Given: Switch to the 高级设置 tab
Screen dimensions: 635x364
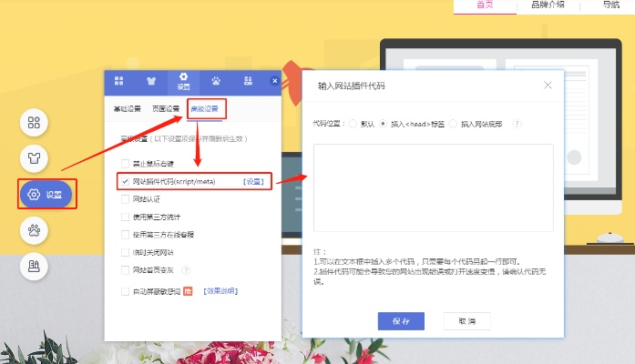Looking at the screenshot, I should (204, 109).
